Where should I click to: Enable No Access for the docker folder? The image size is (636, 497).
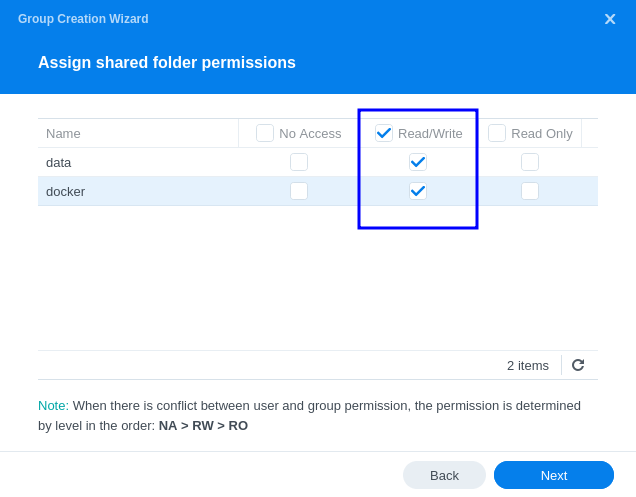(x=299, y=191)
